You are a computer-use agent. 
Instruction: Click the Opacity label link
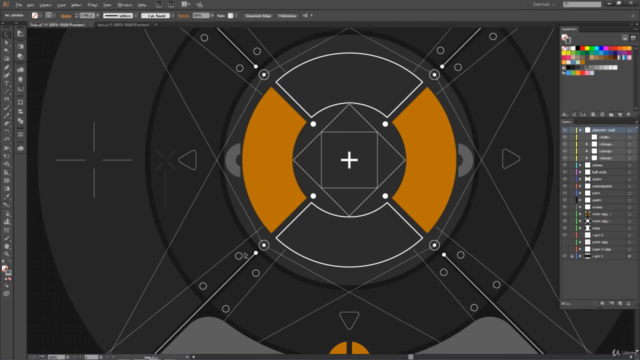tap(184, 16)
